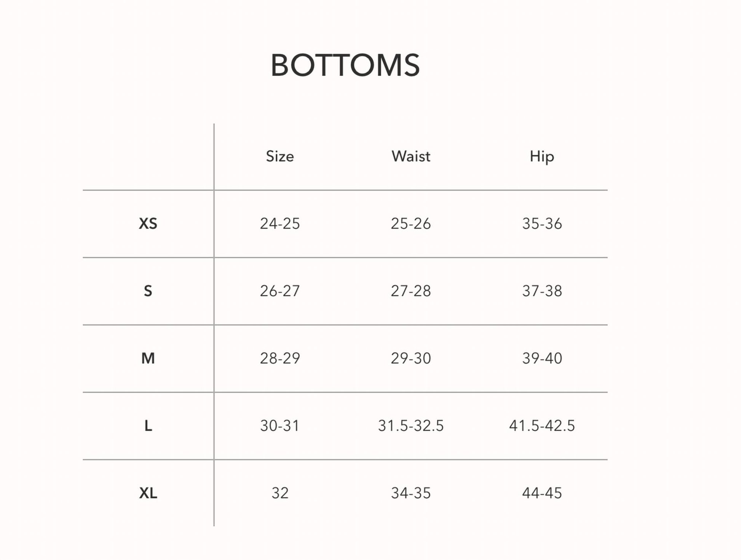Click the BOTTOMS chart title

click(345, 65)
